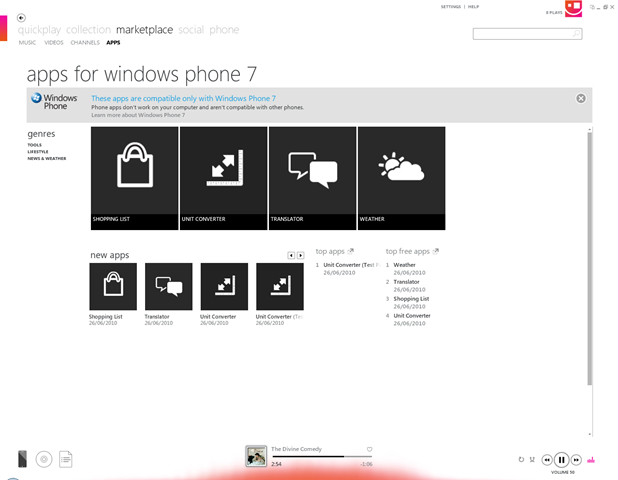
Task: Open the pink now playing visualizer icon
Action: click(591, 459)
